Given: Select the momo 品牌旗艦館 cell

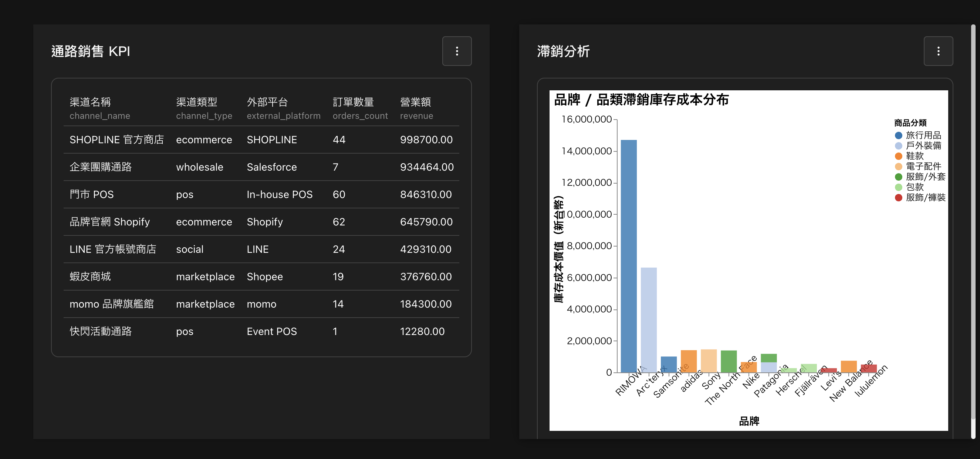Looking at the screenshot, I should tap(111, 304).
